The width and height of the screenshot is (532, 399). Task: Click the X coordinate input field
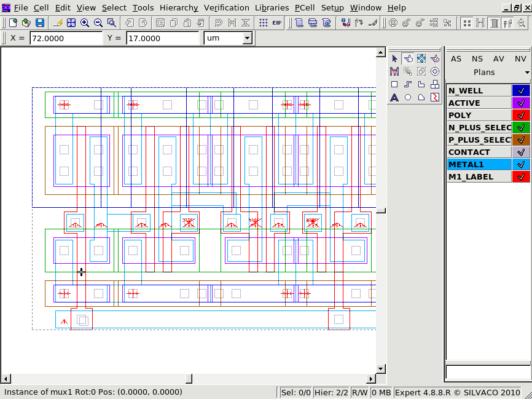point(65,38)
